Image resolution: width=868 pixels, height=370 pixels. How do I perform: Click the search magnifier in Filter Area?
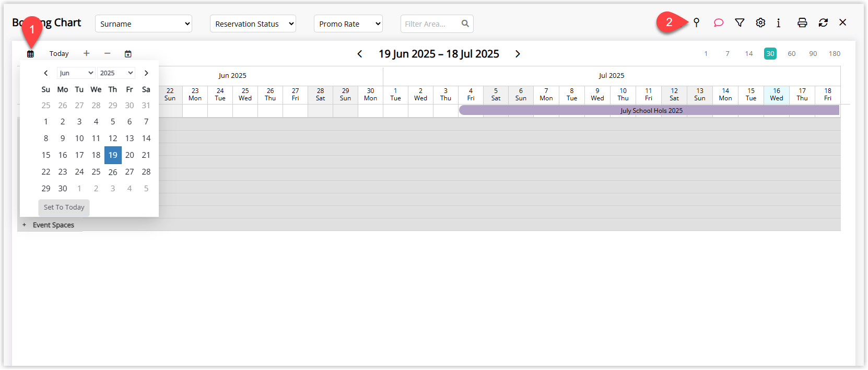coord(465,24)
